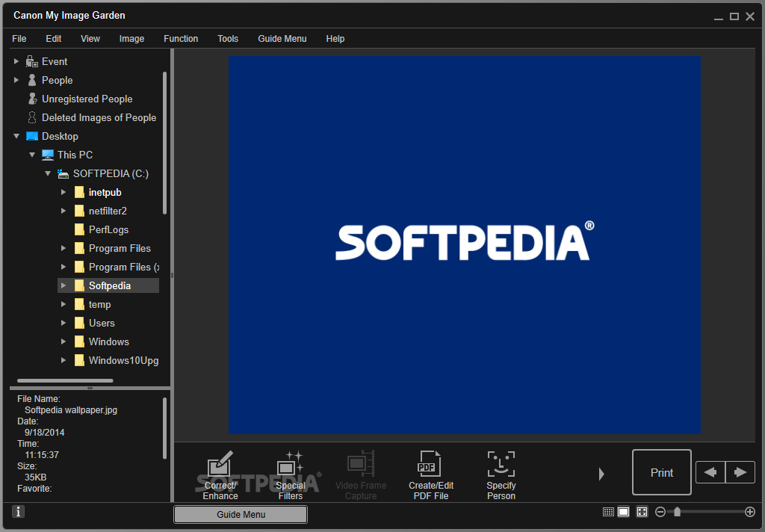Show next image with right arrow

[740, 472]
